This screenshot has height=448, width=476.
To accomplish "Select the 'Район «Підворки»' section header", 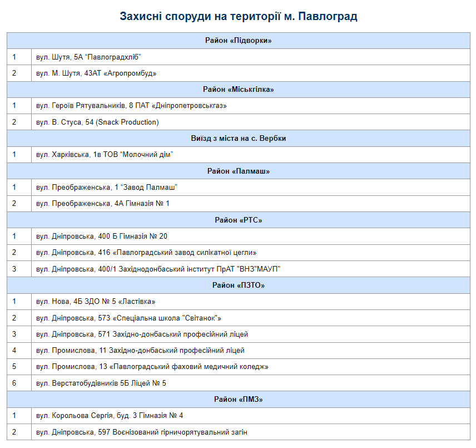I will (x=239, y=41).
